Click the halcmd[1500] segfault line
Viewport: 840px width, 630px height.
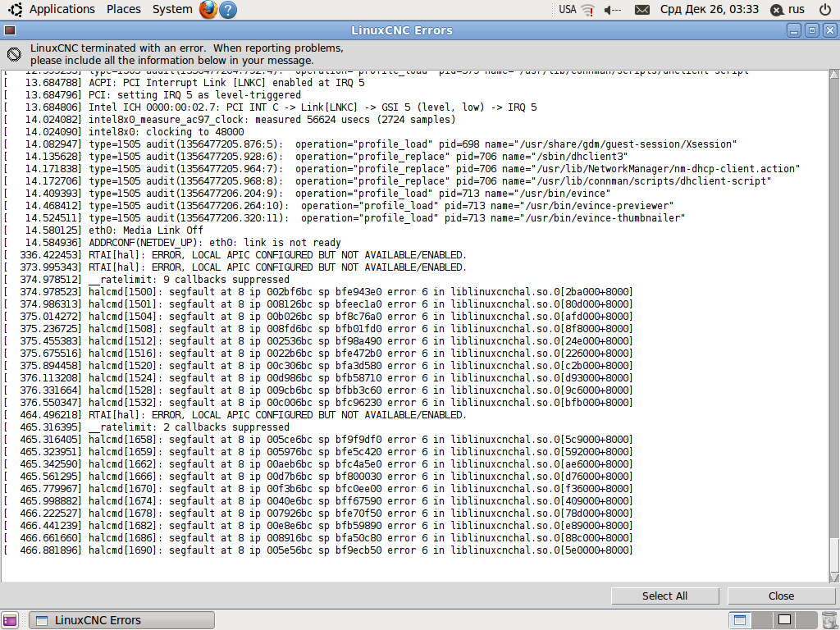click(x=318, y=291)
